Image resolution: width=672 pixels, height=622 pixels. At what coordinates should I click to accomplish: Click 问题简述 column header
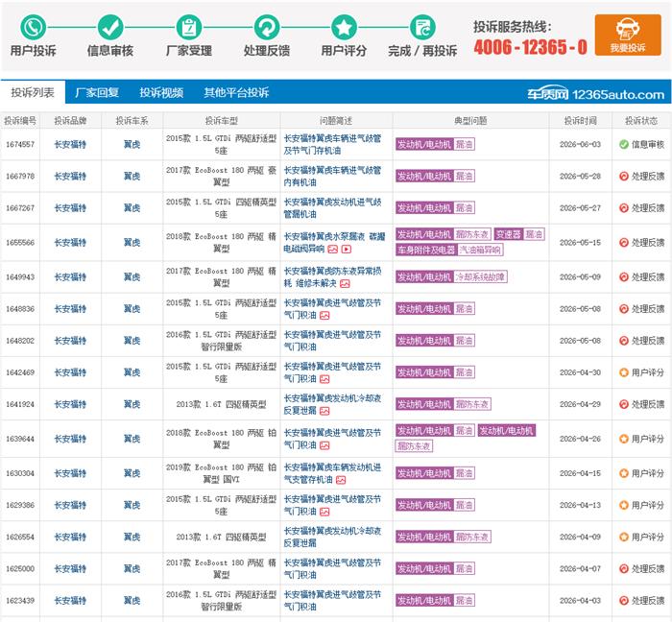[336, 121]
